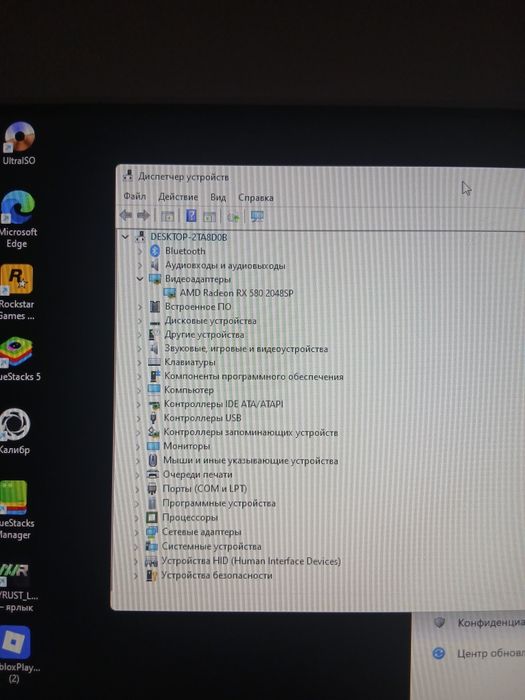
Task: Expand the Сетевые адаптеры category
Action: pos(137,532)
